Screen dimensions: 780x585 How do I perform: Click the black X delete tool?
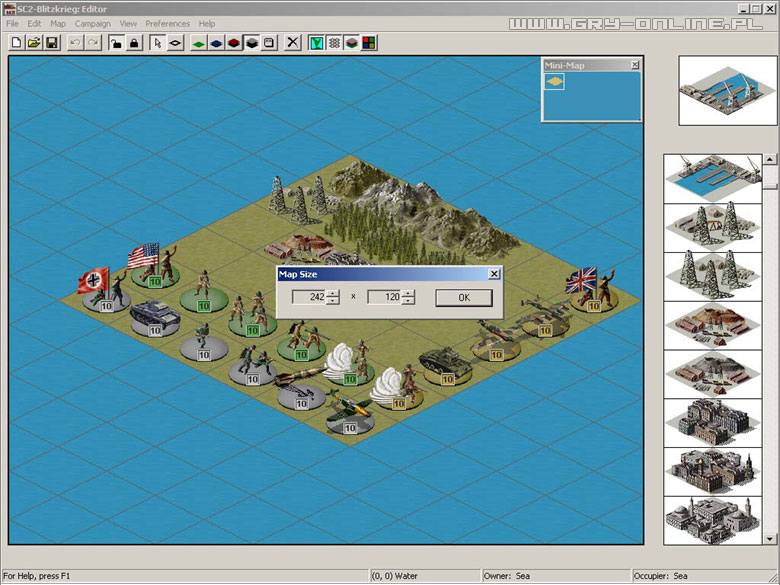tap(293, 43)
